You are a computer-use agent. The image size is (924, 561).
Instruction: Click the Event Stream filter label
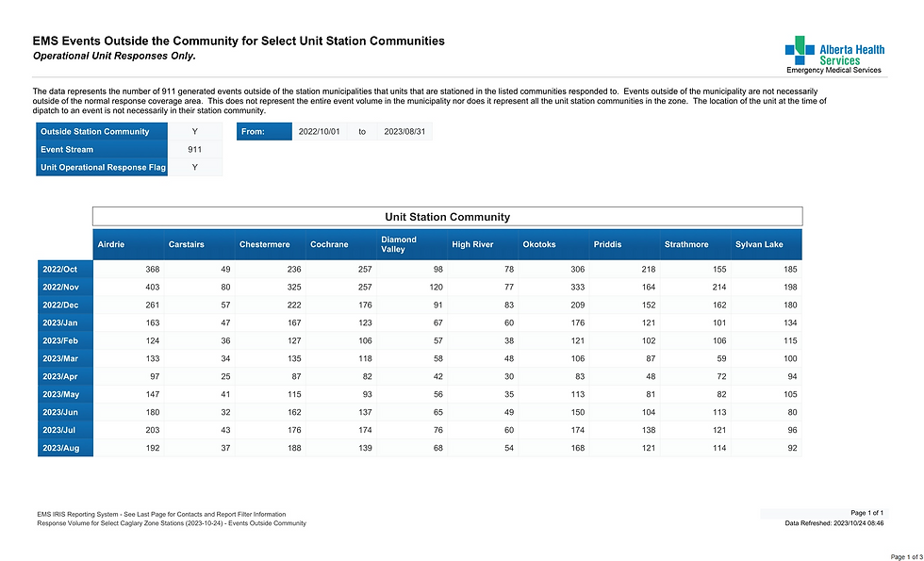point(103,150)
